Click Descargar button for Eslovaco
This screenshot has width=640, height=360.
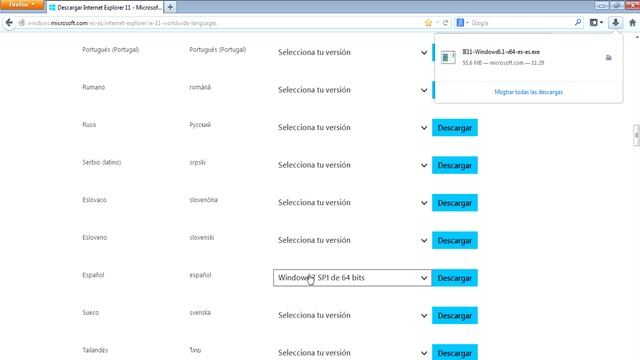(x=455, y=203)
